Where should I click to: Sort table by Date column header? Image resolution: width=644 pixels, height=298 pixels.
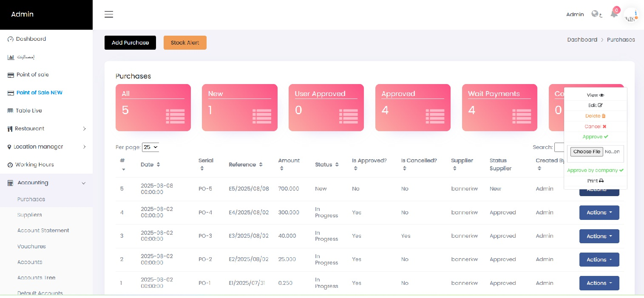pos(150,165)
